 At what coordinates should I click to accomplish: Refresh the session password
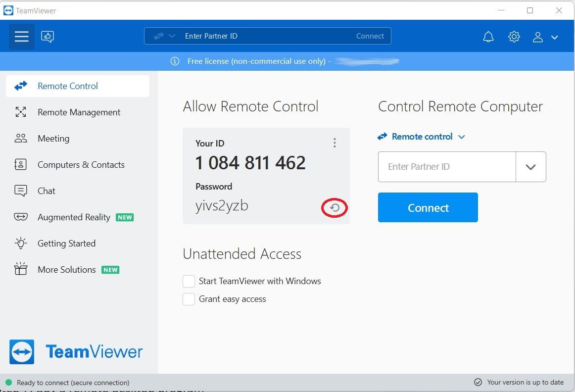click(335, 208)
